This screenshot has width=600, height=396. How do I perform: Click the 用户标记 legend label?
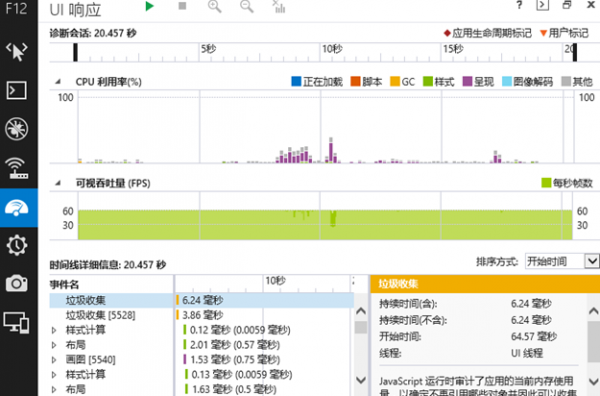click(x=569, y=33)
